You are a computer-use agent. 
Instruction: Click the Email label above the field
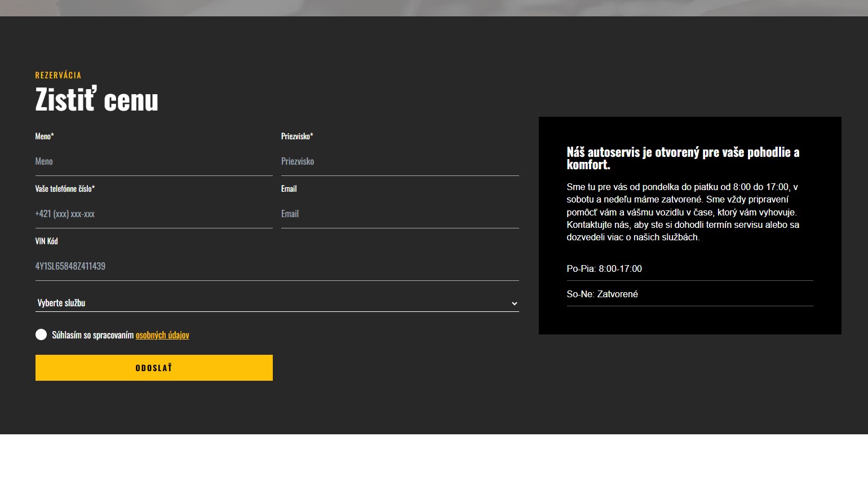click(289, 188)
